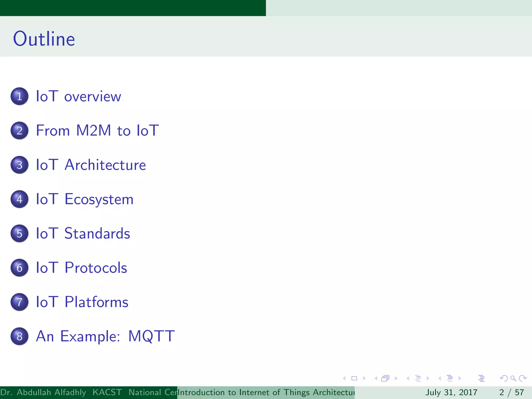The height and width of the screenshot is (399, 532).
Task: Click the subsection navigation lines icon
Action: point(418,378)
